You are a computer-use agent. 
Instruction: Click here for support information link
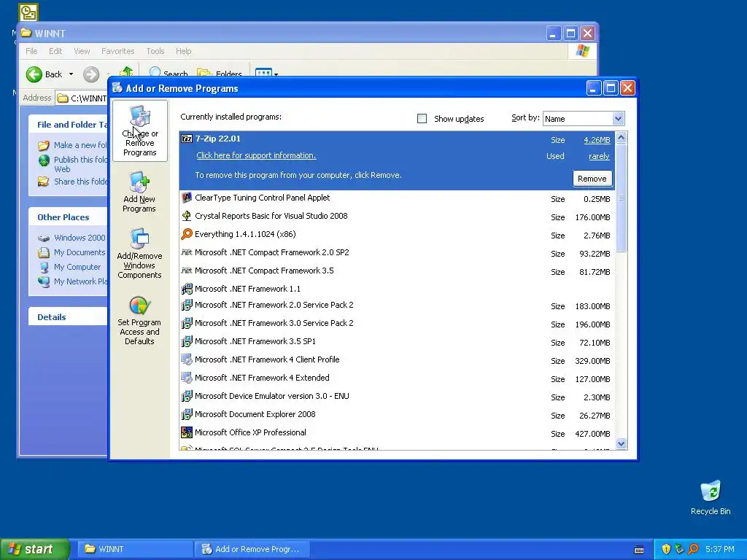[x=256, y=155]
